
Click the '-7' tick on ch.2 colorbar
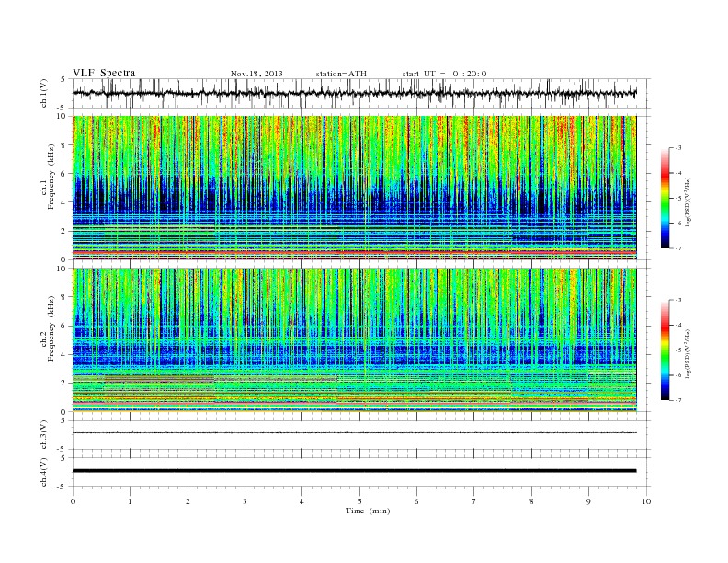678,400
